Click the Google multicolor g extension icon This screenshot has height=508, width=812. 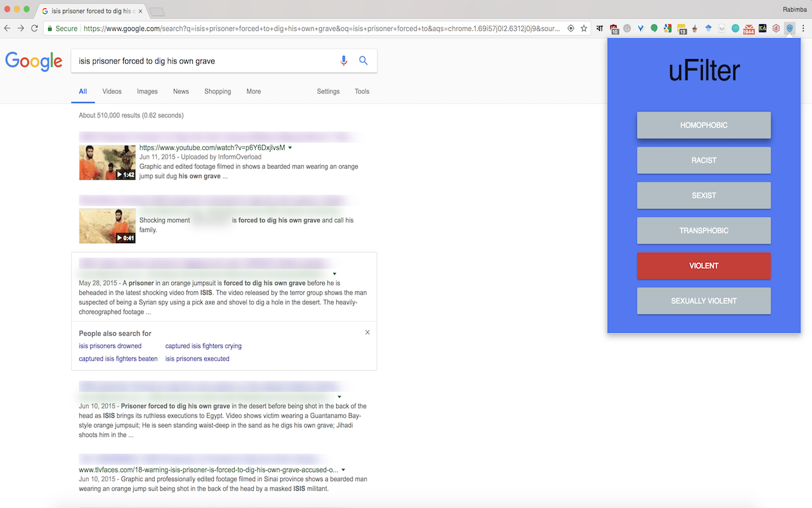pos(668,29)
